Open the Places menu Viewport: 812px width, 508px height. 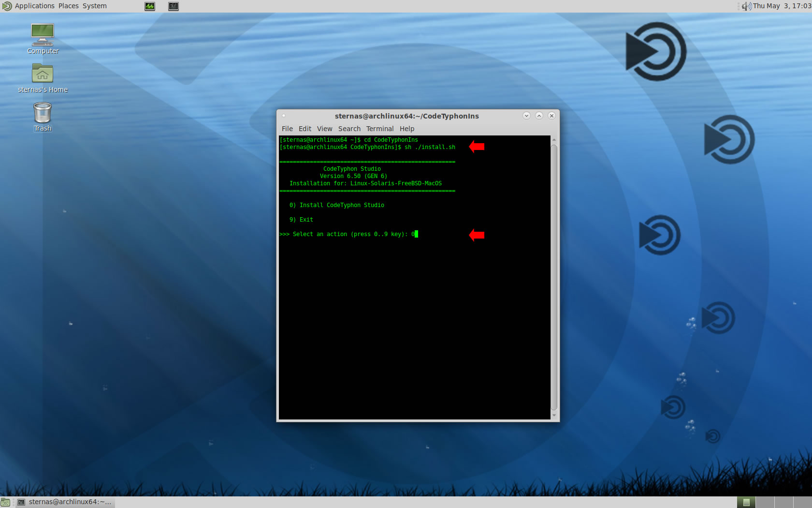(x=69, y=6)
